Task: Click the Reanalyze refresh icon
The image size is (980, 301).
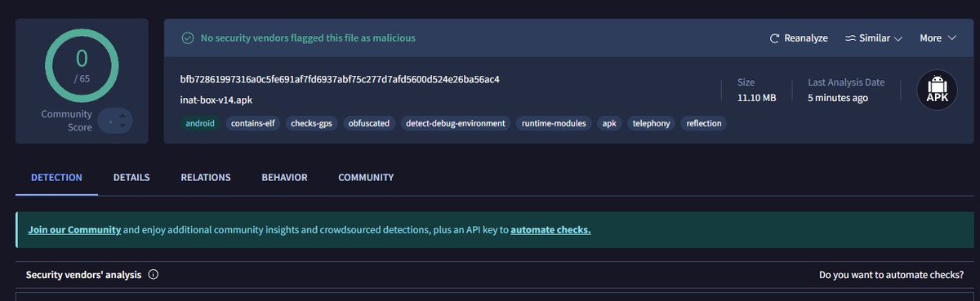Action: click(774, 38)
